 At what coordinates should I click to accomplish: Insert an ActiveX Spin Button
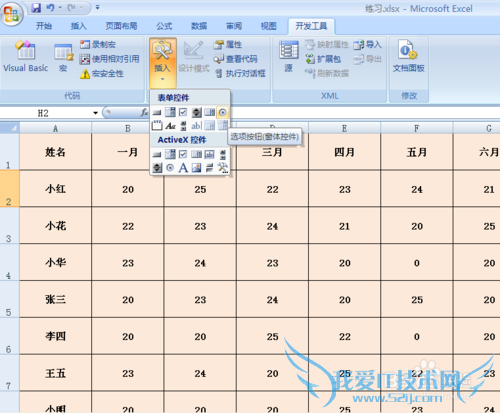coord(157,168)
